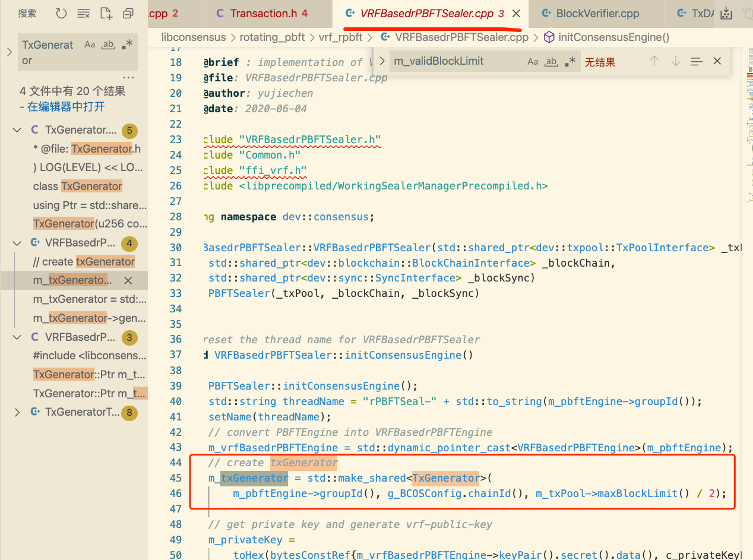
Task: Select the '// create txGenerator' search result
Action: pos(84,262)
